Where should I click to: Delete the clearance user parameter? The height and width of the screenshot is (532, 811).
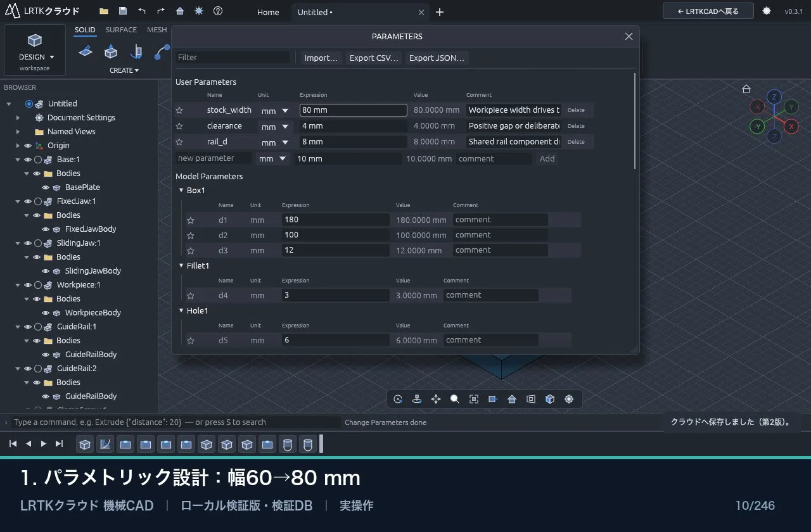point(576,126)
